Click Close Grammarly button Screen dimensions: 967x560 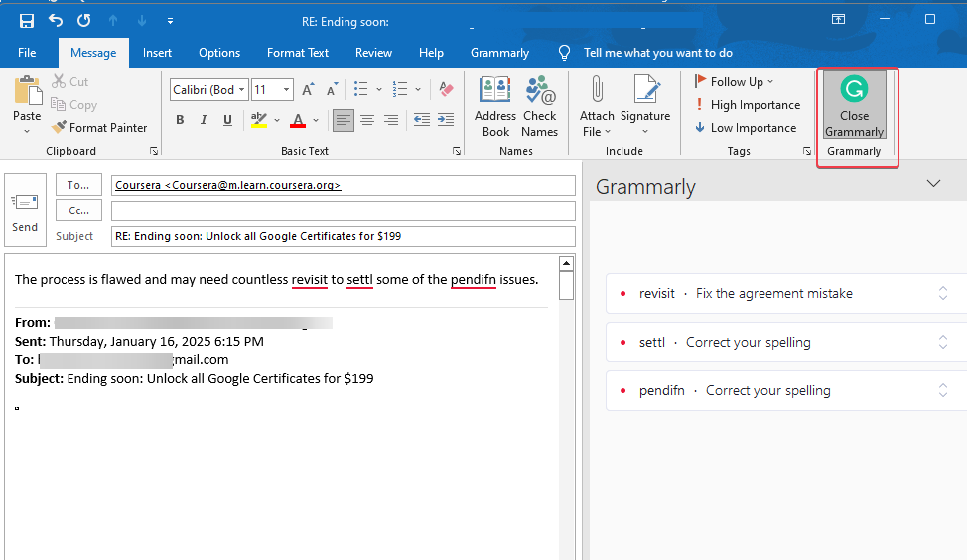click(x=854, y=105)
